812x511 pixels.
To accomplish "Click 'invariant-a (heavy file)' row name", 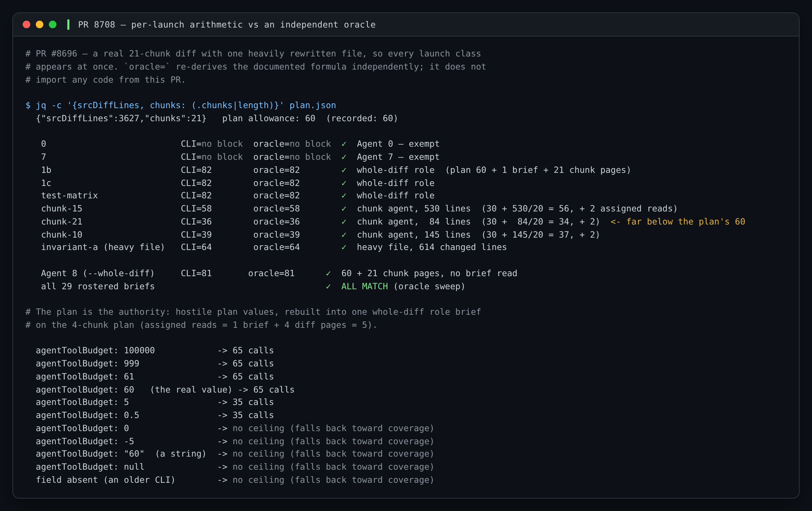I will 103,247.
